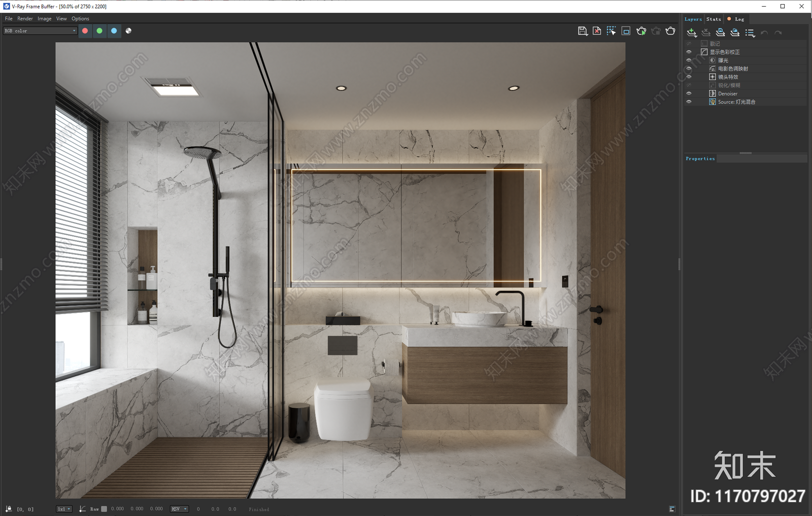Click the Finished status text
Screen dimensions: 812x516
pos(259,509)
